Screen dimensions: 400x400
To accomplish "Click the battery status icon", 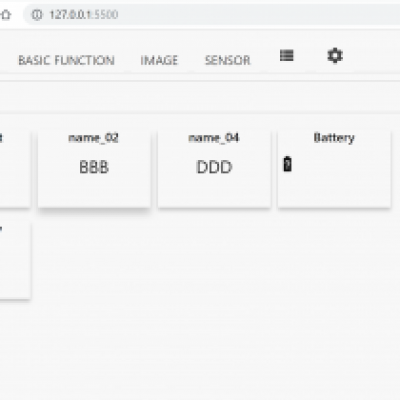I will tap(287, 164).
